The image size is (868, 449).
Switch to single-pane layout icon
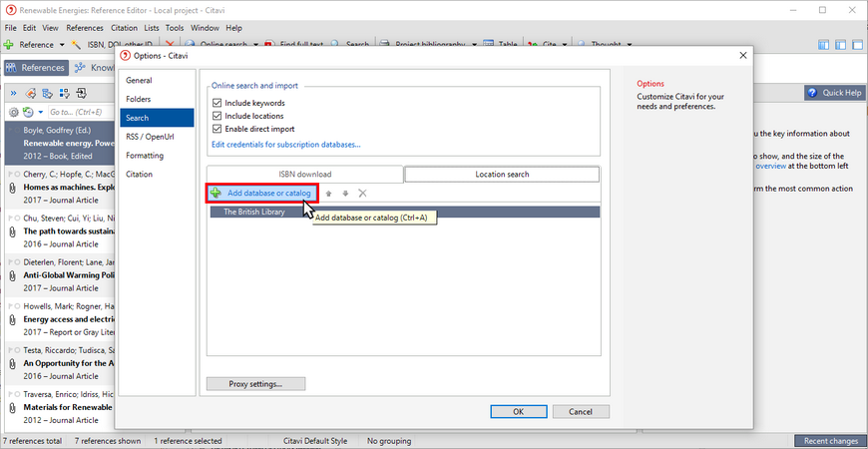tap(858, 44)
